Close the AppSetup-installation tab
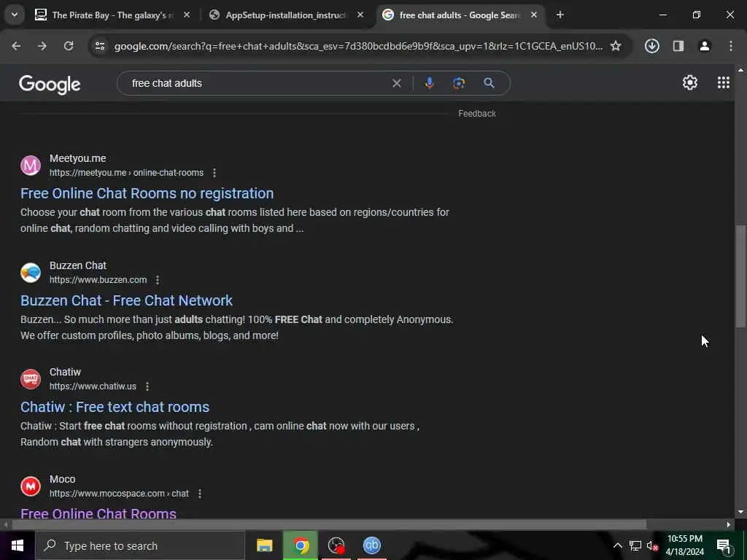The height and width of the screenshot is (560, 747). pyautogui.click(x=360, y=15)
